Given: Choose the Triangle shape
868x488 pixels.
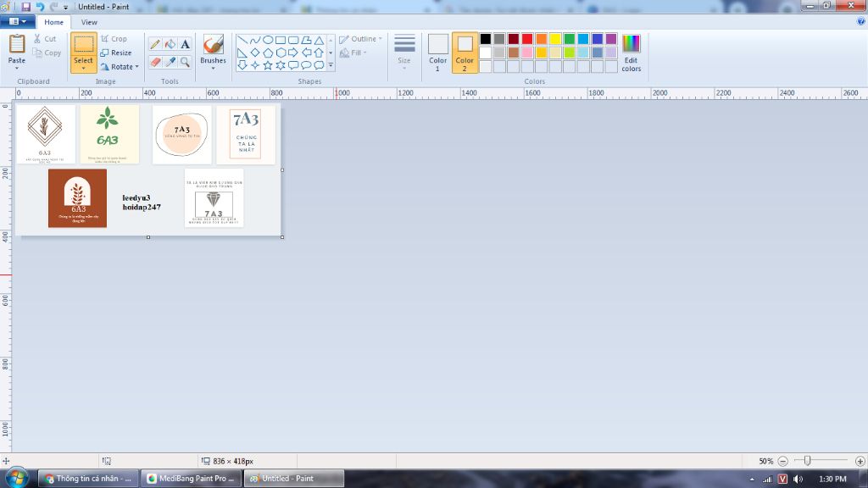Looking at the screenshot, I should pyautogui.click(x=319, y=40).
